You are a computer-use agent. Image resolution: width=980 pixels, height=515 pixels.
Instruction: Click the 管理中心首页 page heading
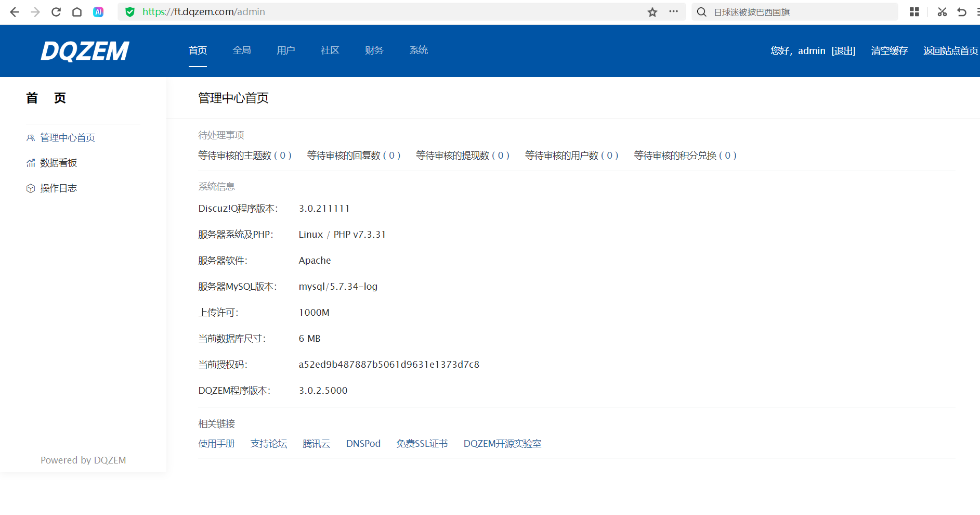[x=233, y=98]
